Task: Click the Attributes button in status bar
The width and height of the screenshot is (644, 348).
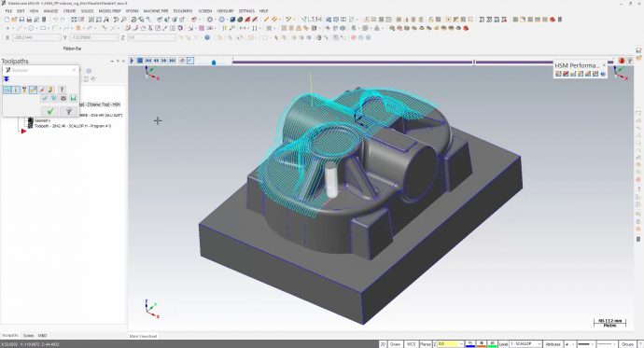Action: click(553, 344)
